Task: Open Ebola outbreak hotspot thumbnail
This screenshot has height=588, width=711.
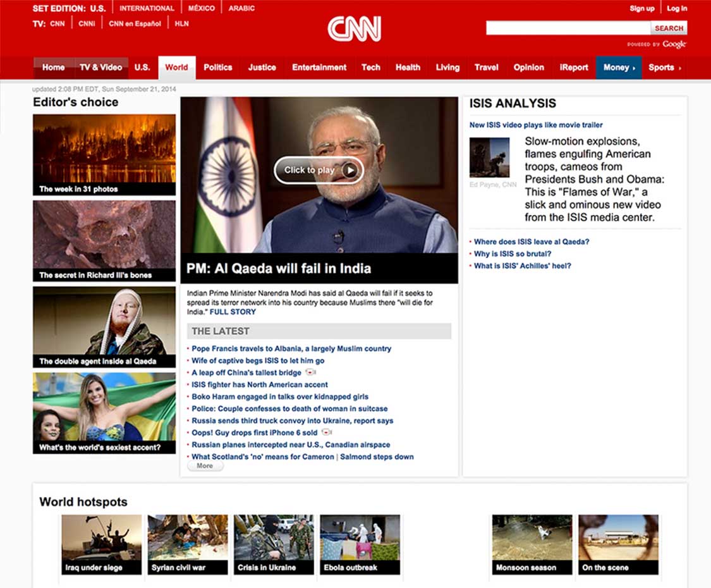Action: point(360,544)
